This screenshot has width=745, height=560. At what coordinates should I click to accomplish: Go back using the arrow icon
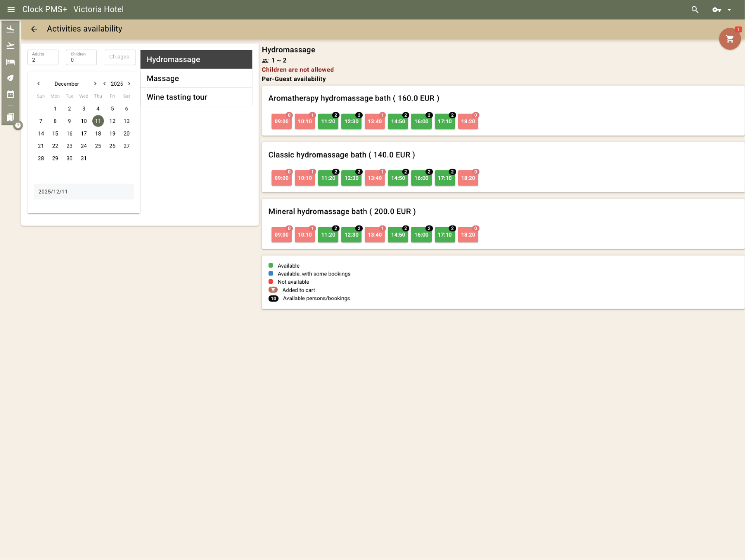click(x=34, y=29)
